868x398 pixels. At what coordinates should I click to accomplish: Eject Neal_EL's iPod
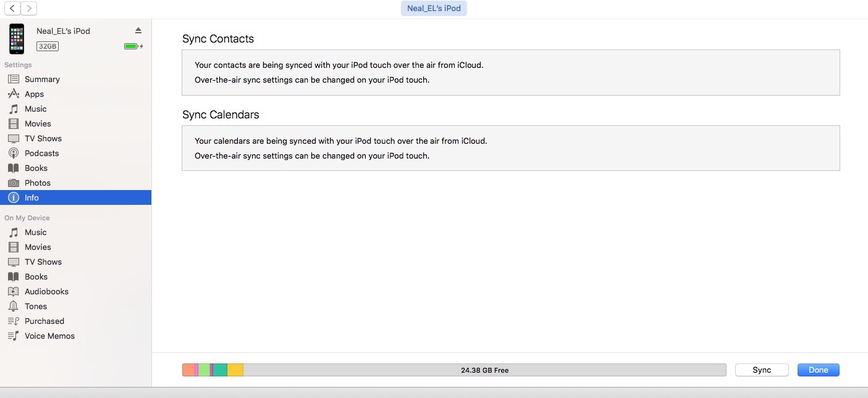[x=138, y=29]
